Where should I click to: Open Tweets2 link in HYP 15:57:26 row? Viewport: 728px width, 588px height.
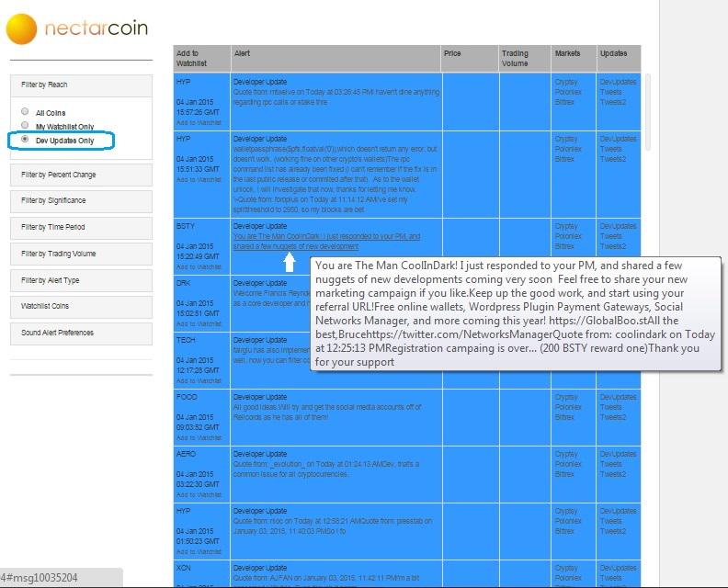pos(613,102)
